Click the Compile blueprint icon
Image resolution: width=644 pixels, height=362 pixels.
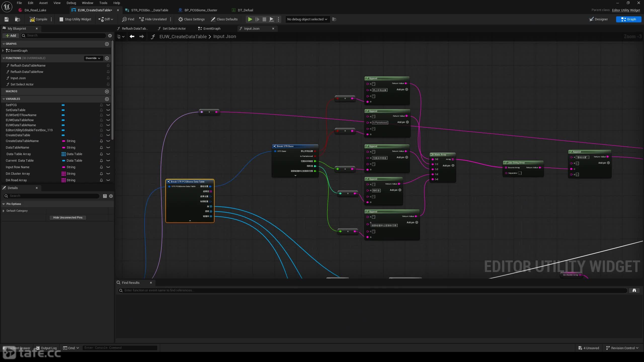(x=32, y=19)
